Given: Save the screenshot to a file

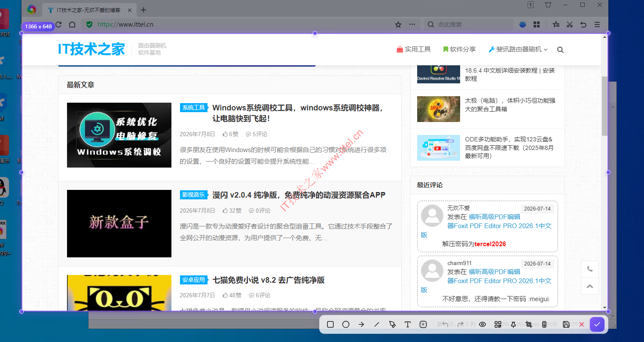Looking at the screenshot, I should (566, 324).
